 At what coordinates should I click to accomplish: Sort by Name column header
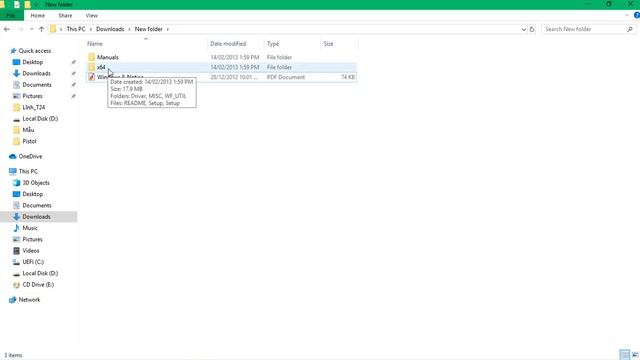pyautogui.click(x=95, y=44)
